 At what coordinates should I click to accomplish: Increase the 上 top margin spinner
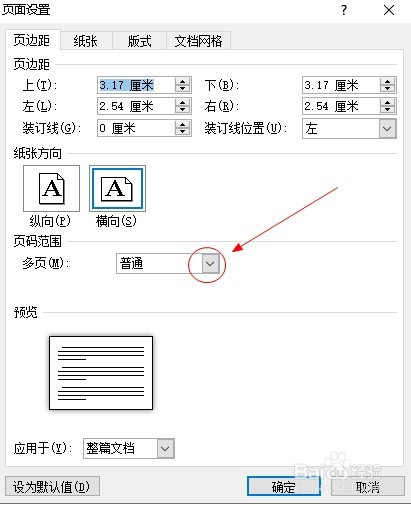(182, 81)
